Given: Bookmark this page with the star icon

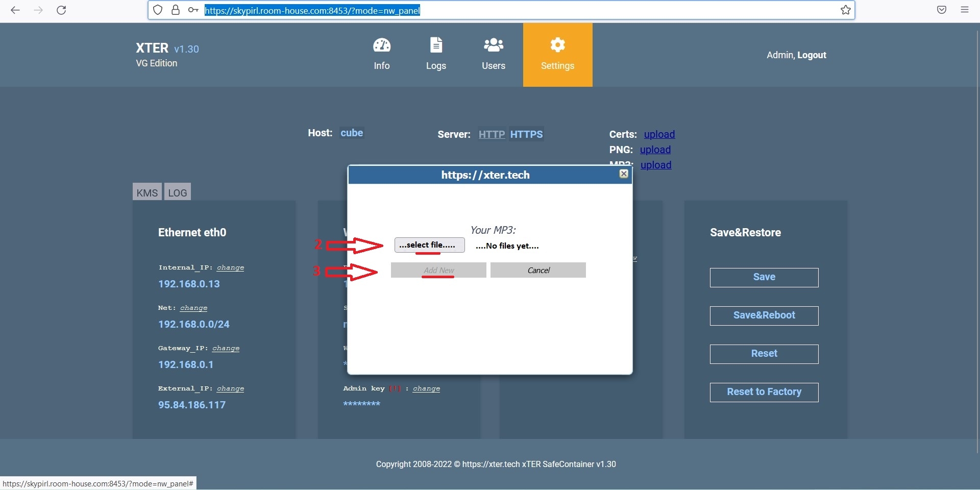Looking at the screenshot, I should [845, 10].
